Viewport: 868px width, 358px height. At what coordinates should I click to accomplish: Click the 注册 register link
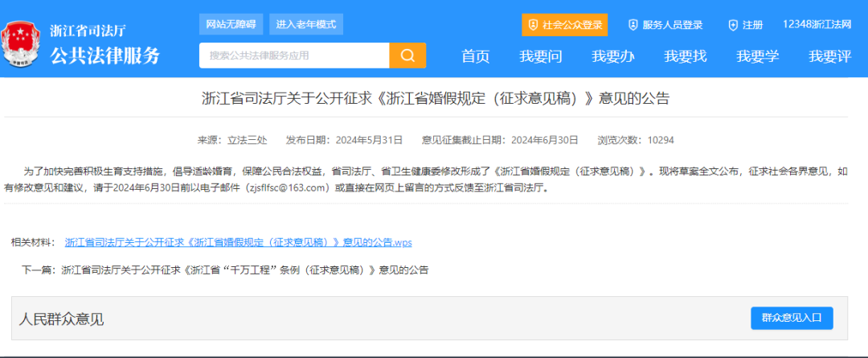[752, 25]
